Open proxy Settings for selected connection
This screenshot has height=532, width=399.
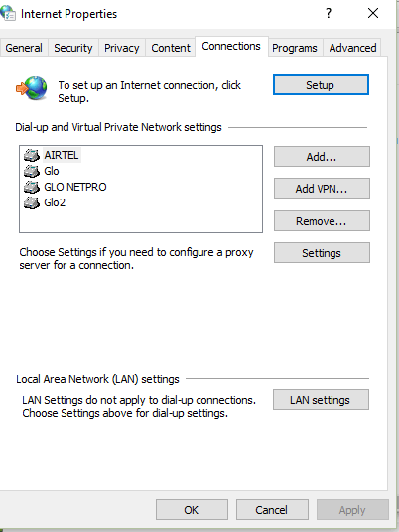[322, 253]
